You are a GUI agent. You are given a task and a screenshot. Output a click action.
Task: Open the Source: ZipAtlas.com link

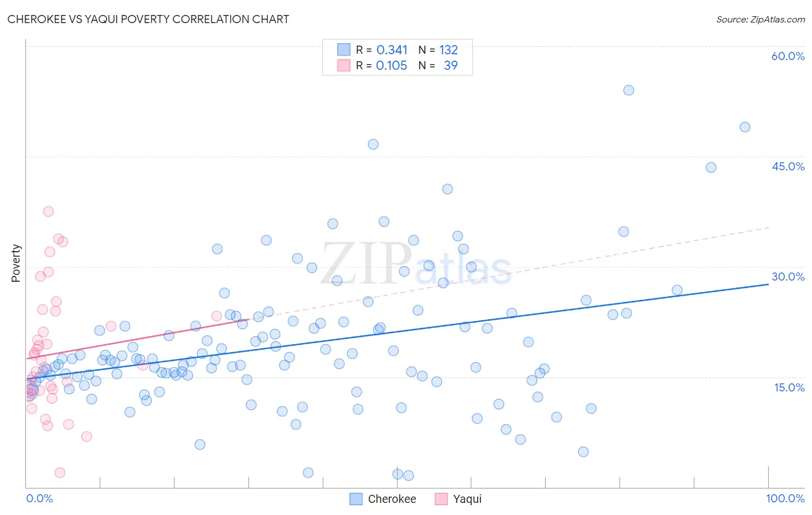(x=761, y=19)
